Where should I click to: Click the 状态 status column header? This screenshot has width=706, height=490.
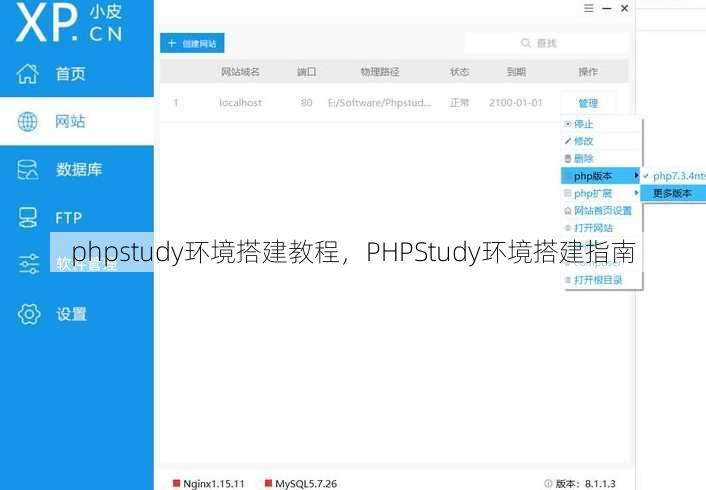click(459, 72)
